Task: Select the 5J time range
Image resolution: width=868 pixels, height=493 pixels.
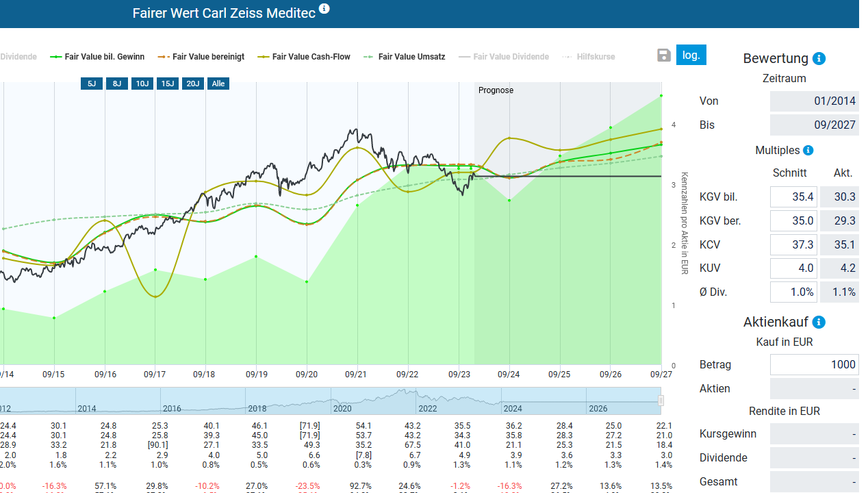Action: click(92, 84)
